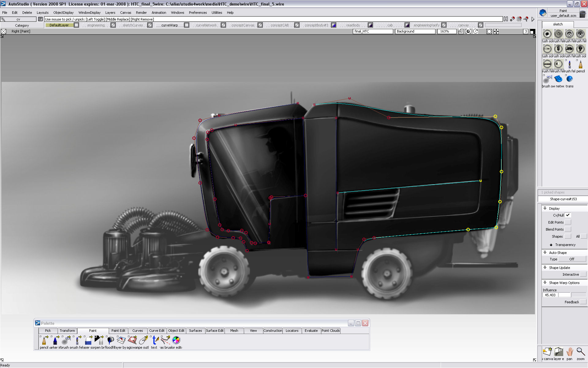Screen dimensions: 588x368
Task: Choose the text tool in the Palette
Action: tap(155, 340)
